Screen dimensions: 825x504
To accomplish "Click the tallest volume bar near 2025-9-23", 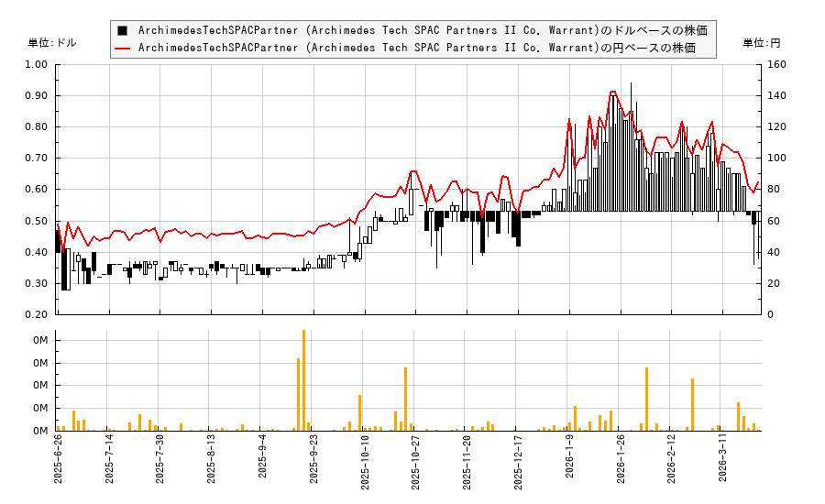I will coord(303,380).
